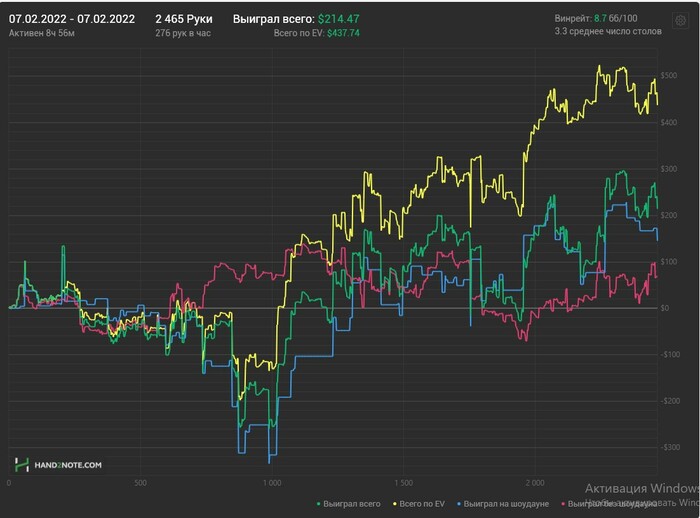This screenshot has width=700, height=518.
Task: Click the 3.3 average tables stat
Action: (x=607, y=33)
